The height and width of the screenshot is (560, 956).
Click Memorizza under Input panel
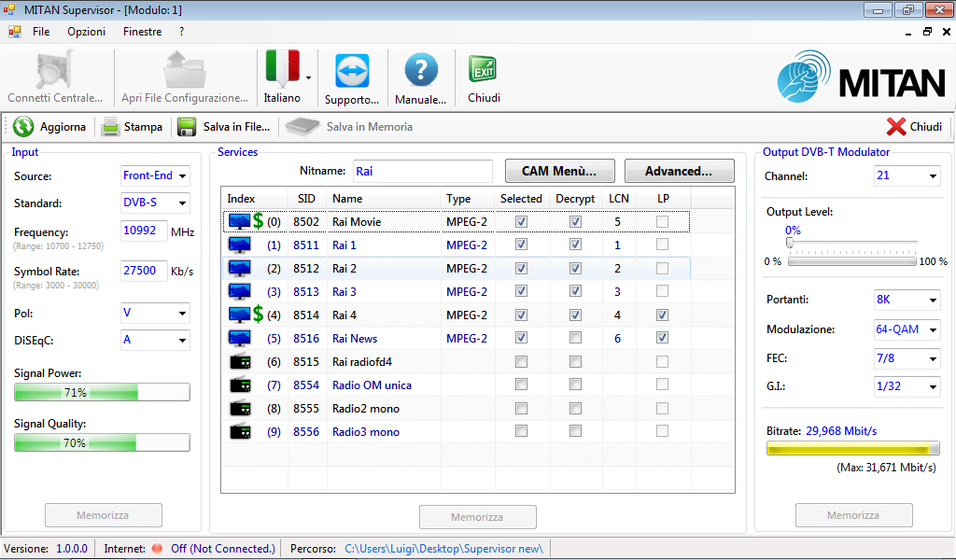pyautogui.click(x=103, y=515)
